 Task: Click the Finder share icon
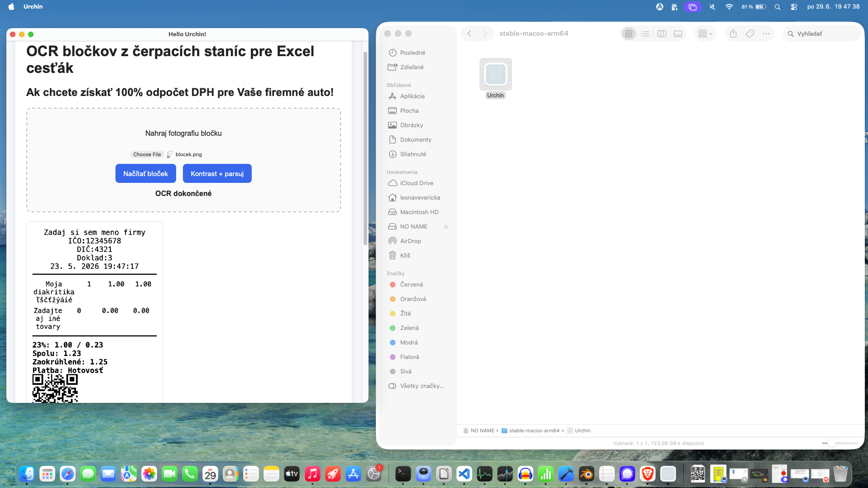[x=733, y=33]
